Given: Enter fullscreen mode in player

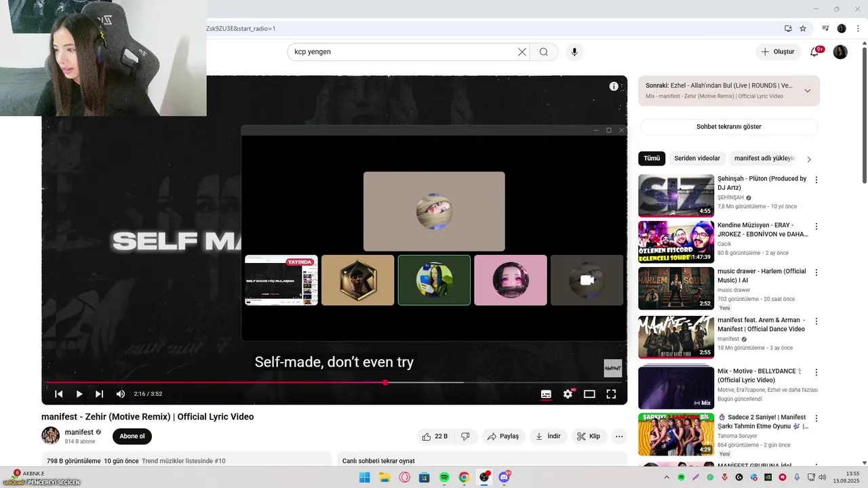Looking at the screenshot, I should [x=611, y=394].
